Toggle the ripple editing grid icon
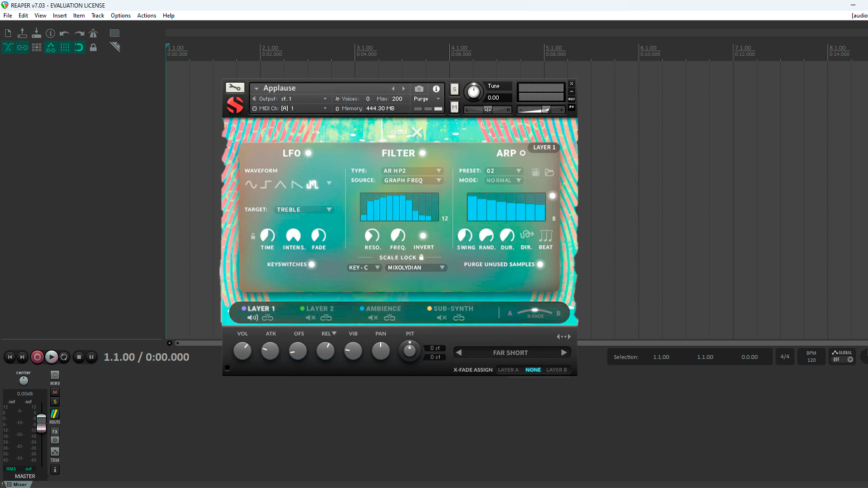868x488 pixels. [x=36, y=47]
